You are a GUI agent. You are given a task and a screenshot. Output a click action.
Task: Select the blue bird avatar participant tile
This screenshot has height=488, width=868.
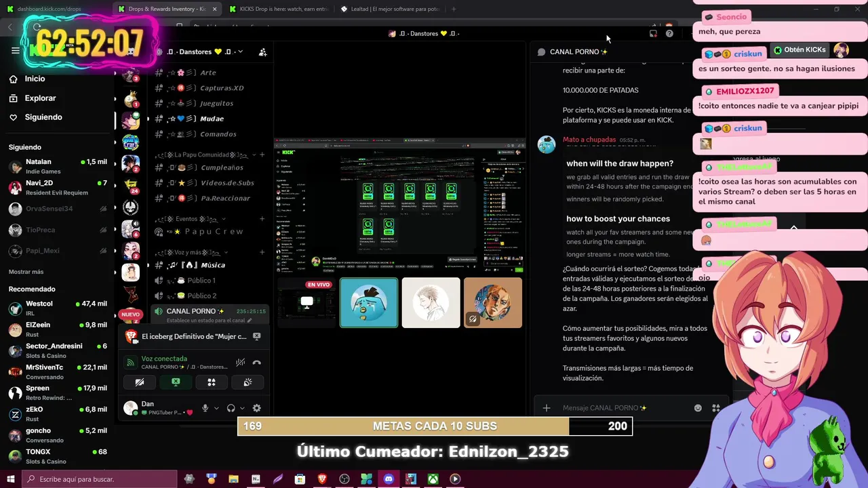point(369,302)
